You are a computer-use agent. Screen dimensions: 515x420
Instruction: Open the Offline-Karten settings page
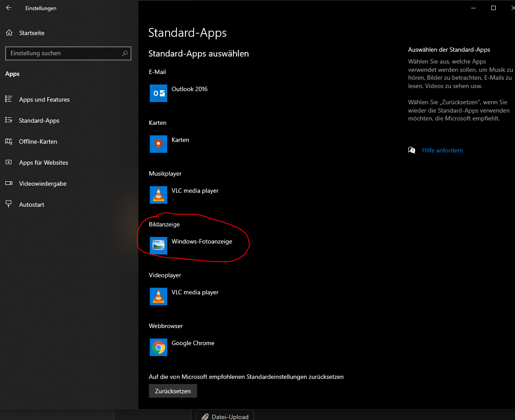(x=38, y=141)
